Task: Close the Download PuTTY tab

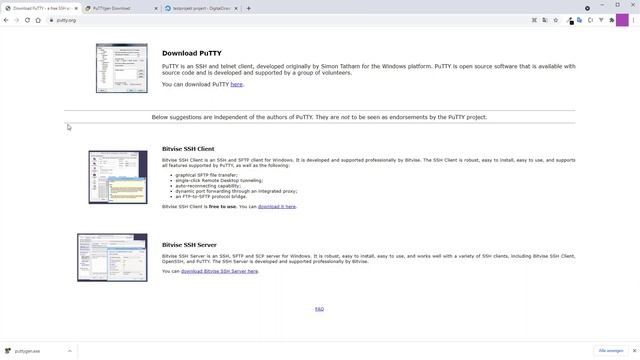Action: point(76,8)
